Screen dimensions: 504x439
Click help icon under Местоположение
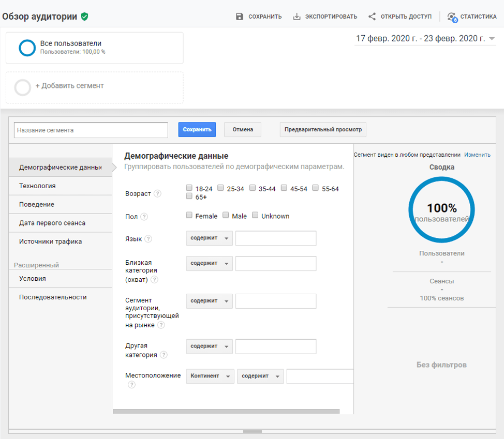click(132, 385)
